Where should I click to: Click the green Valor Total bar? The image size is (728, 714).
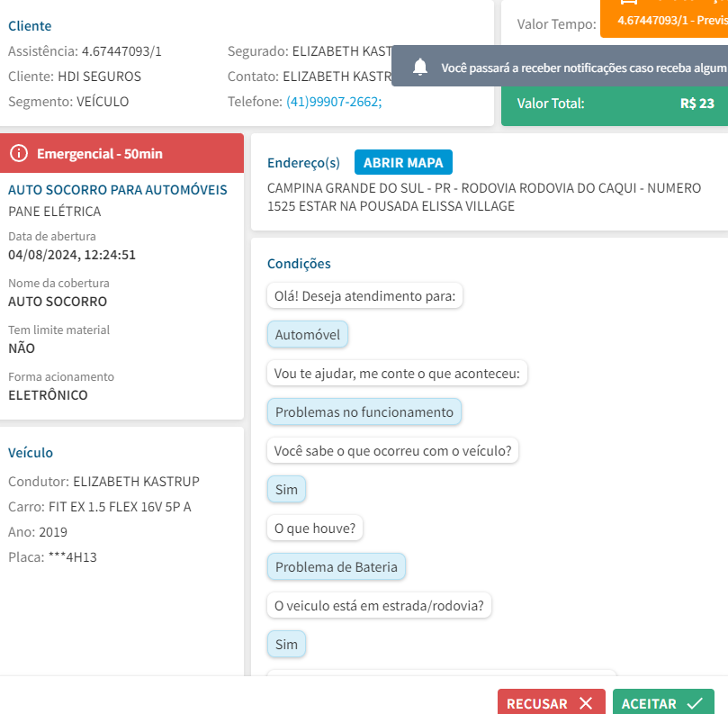pyautogui.click(x=615, y=105)
